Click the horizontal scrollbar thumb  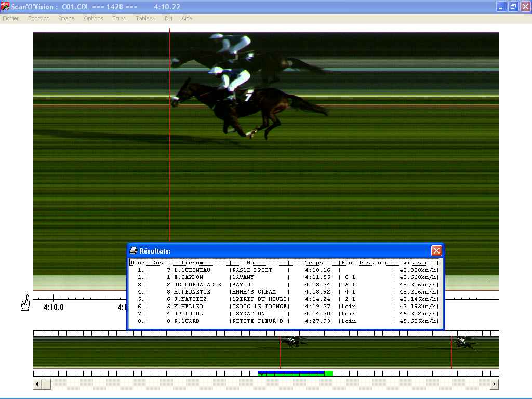[46, 384]
